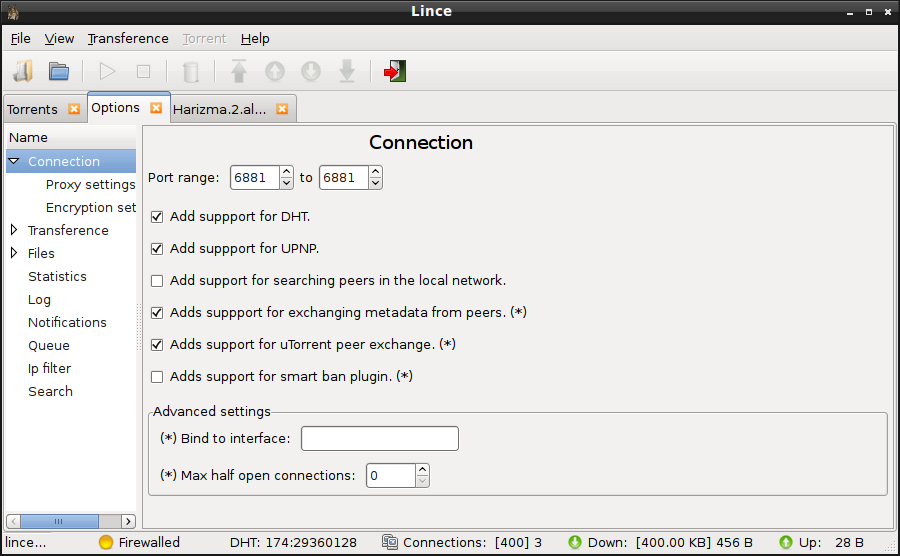Click the Bind to interface text field
900x556 pixels.
click(380, 438)
